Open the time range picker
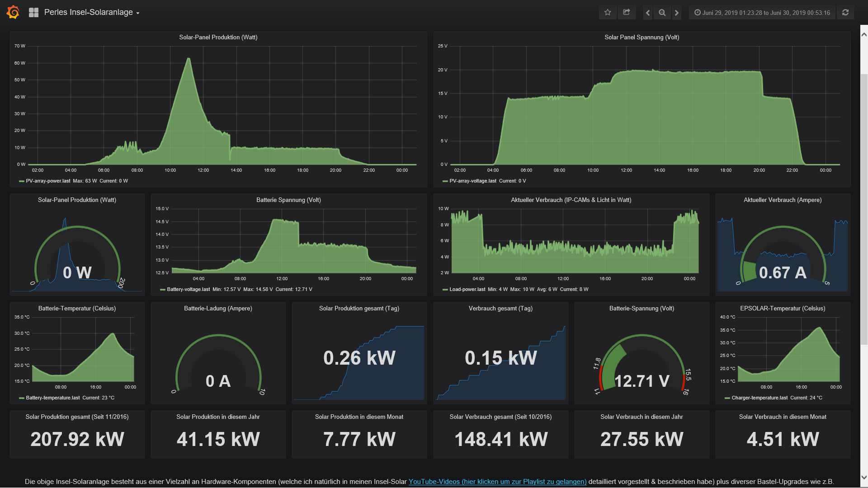The height and width of the screenshot is (488, 868). tap(762, 13)
